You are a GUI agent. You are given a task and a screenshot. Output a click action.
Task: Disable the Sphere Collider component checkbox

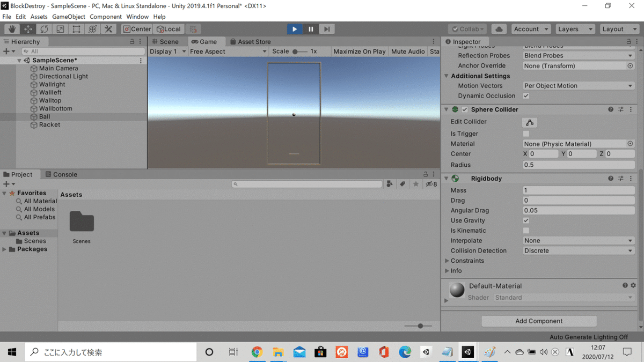coord(465,109)
